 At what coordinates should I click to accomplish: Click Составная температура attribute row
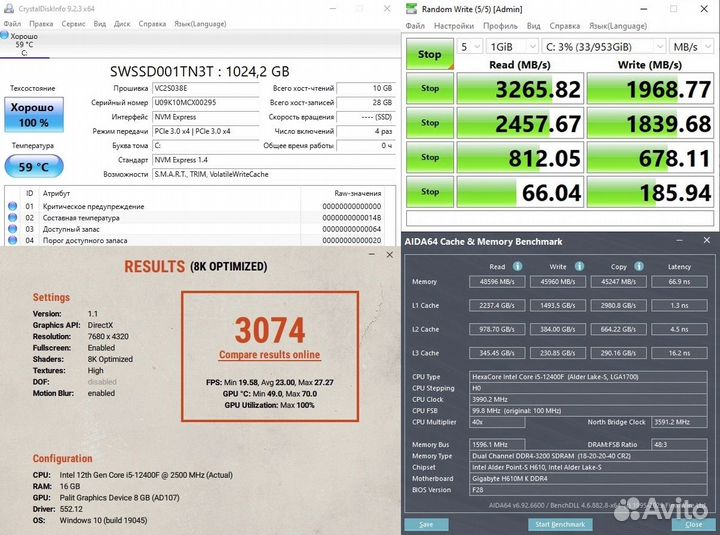pyautogui.click(x=200, y=218)
